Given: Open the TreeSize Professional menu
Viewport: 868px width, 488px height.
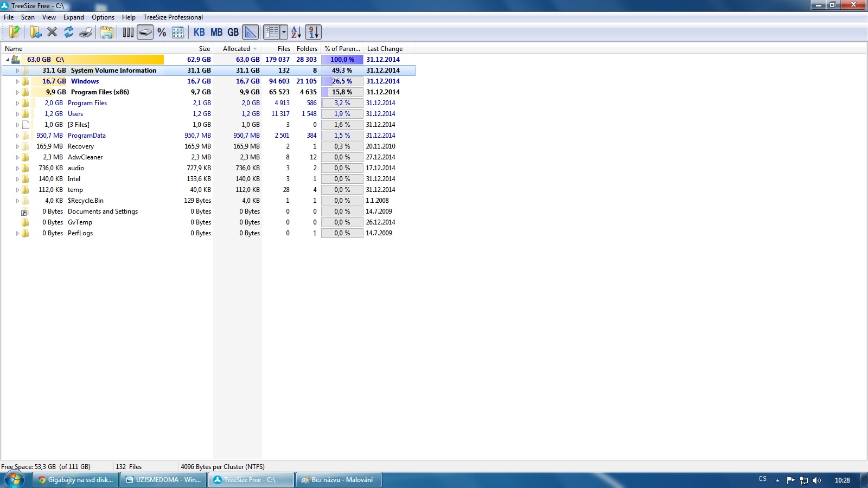Looking at the screenshot, I should click(x=173, y=17).
